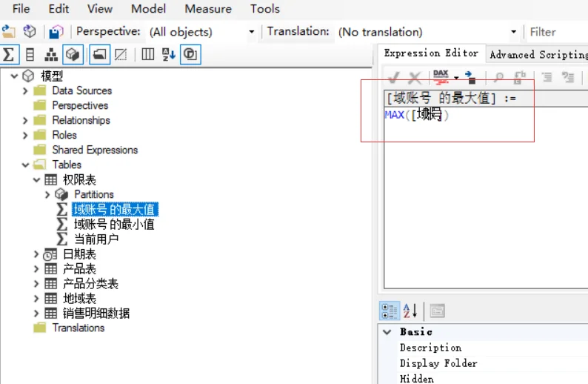This screenshot has width=588, height=384.
Task: Expand the Partitions node
Action: pyautogui.click(x=47, y=194)
